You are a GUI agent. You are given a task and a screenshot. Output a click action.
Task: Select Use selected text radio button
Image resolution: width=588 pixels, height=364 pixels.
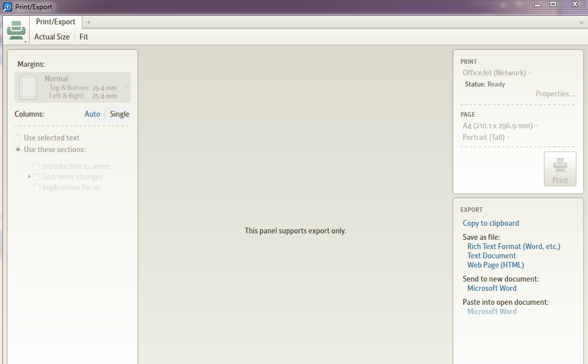click(18, 138)
